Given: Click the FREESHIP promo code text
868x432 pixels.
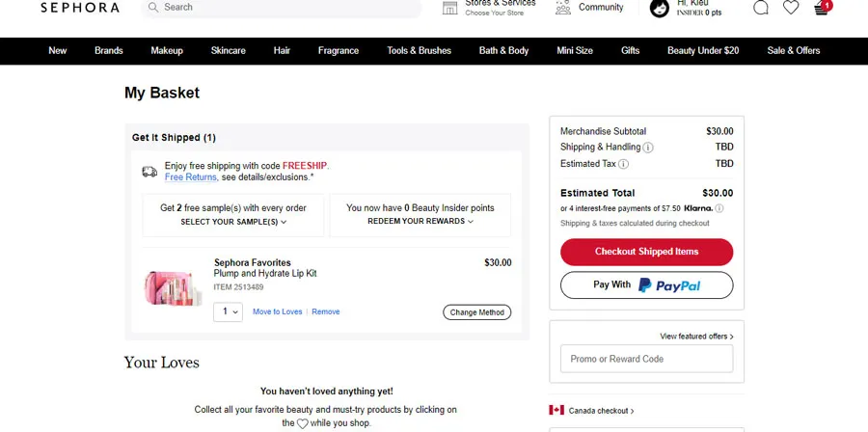Looking at the screenshot, I should pos(305,166).
